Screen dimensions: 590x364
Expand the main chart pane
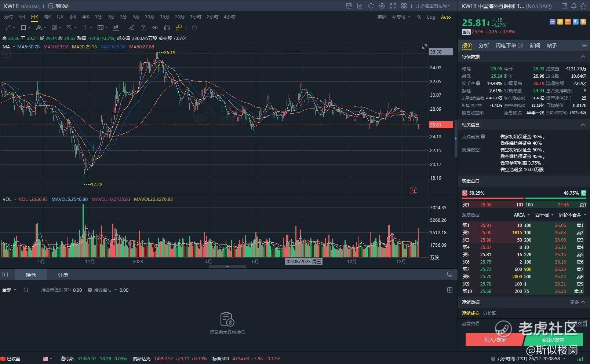coord(424,47)
